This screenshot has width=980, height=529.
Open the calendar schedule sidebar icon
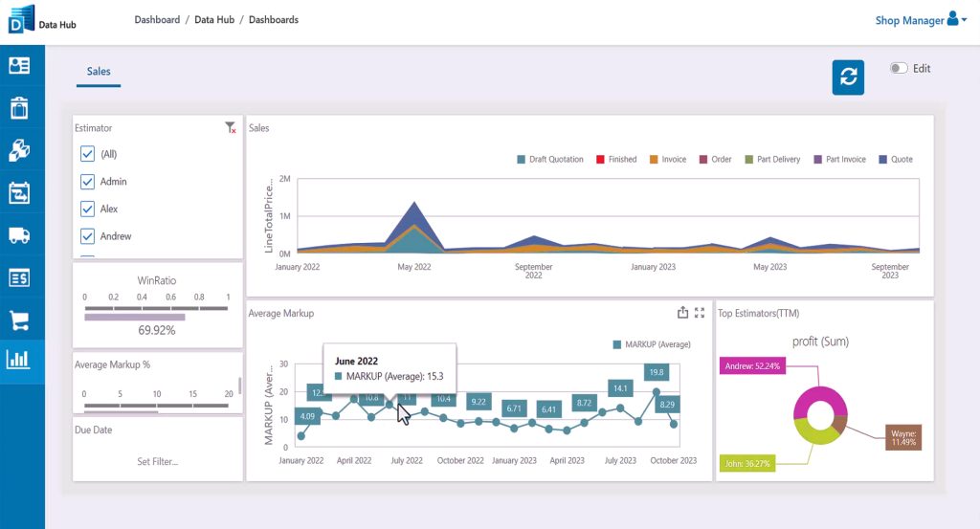(19, 192)
